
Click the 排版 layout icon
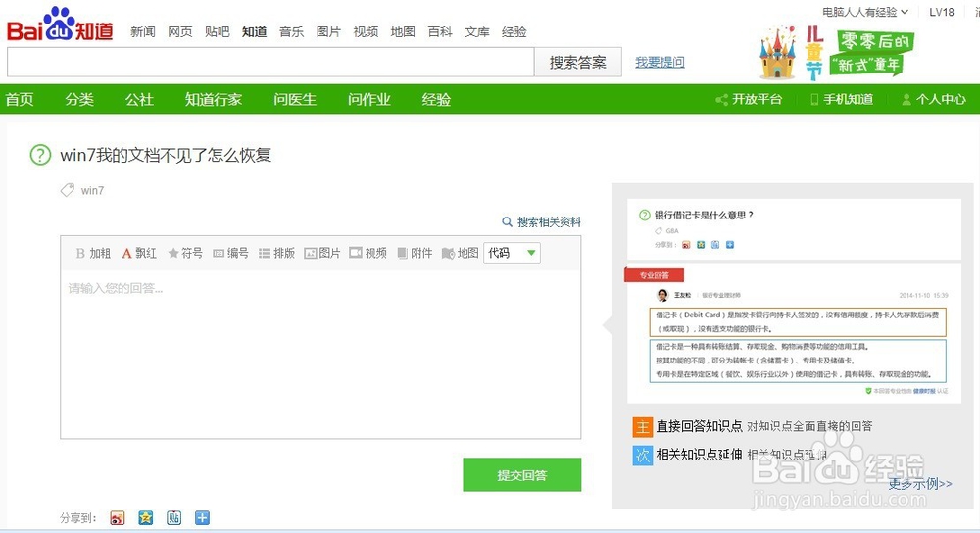coord(277,253)
